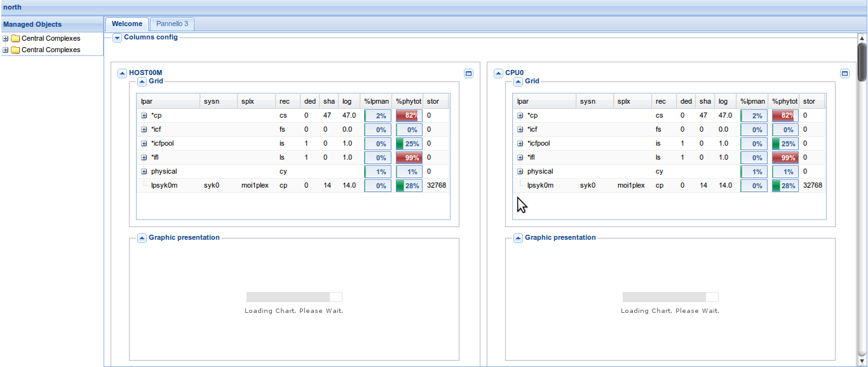Collapse the Grid section in HOST00M
This screenshot has height=367, width=868.
coord(142,81)
